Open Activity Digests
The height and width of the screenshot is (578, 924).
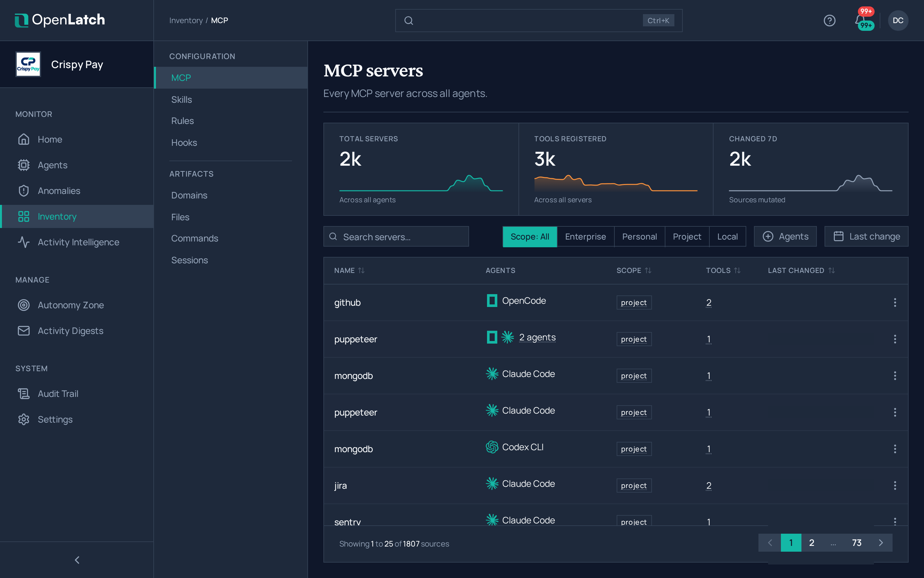pyautogui.click(x=77, y=331)
